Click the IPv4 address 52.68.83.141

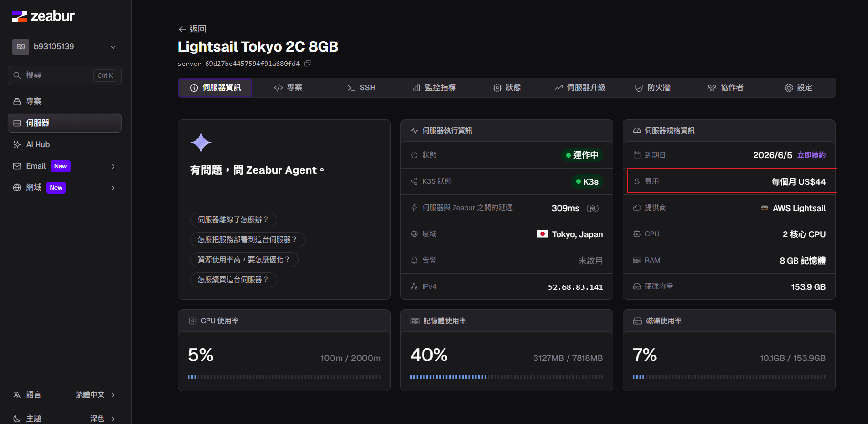(576, 287)
